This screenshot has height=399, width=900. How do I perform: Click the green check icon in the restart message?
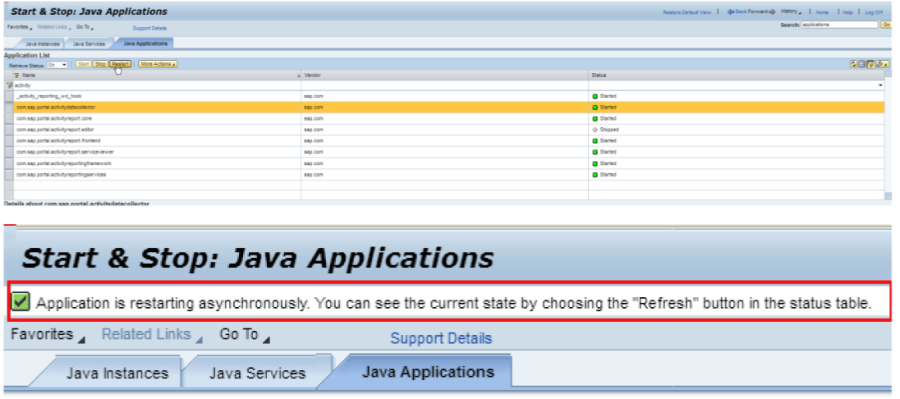coord(21,301)
